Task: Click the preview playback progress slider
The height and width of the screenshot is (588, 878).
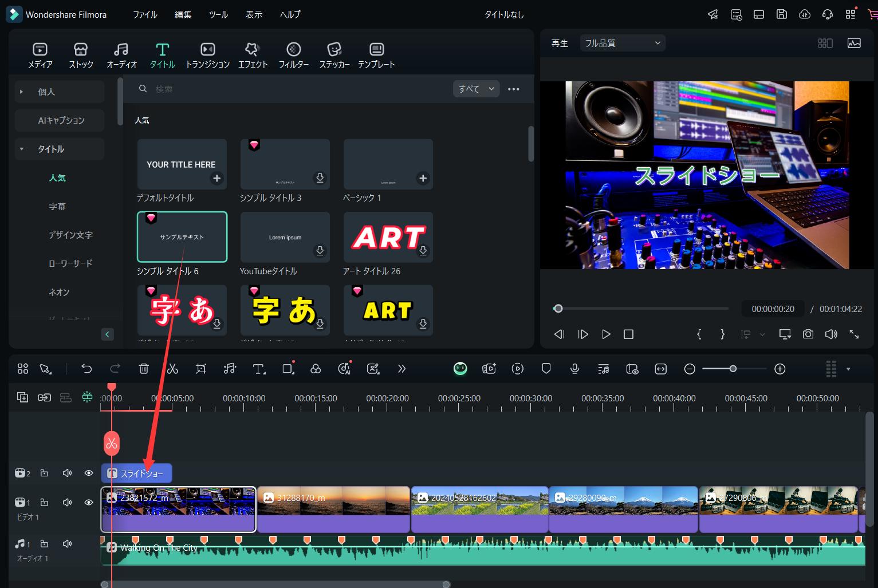Action: click(640, 309)
